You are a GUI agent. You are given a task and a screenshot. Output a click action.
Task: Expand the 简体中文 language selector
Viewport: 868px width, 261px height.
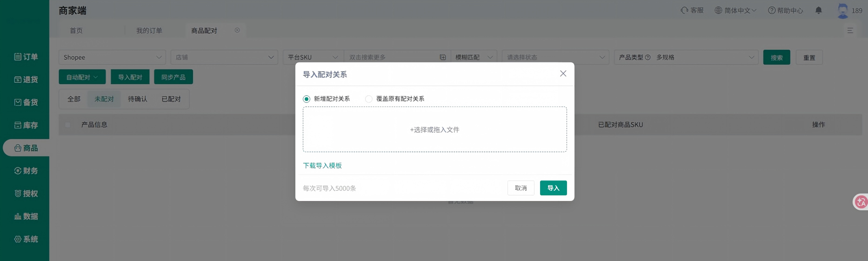coord(735,10)
